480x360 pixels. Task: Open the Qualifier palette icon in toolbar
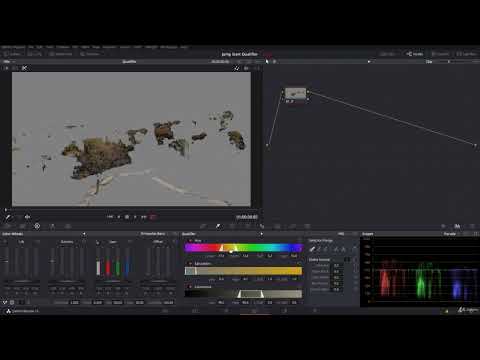pyautogui.click(x=218, y=226)
